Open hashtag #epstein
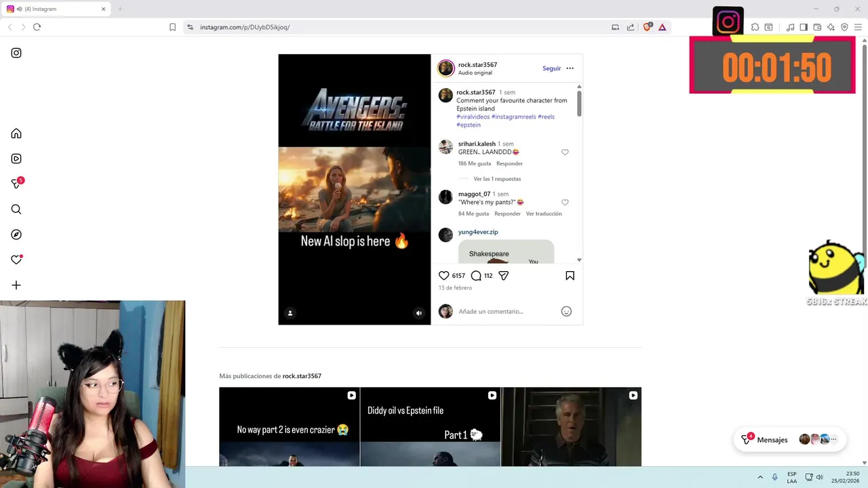Screen dimensions: 868x488 click(469, 125)
